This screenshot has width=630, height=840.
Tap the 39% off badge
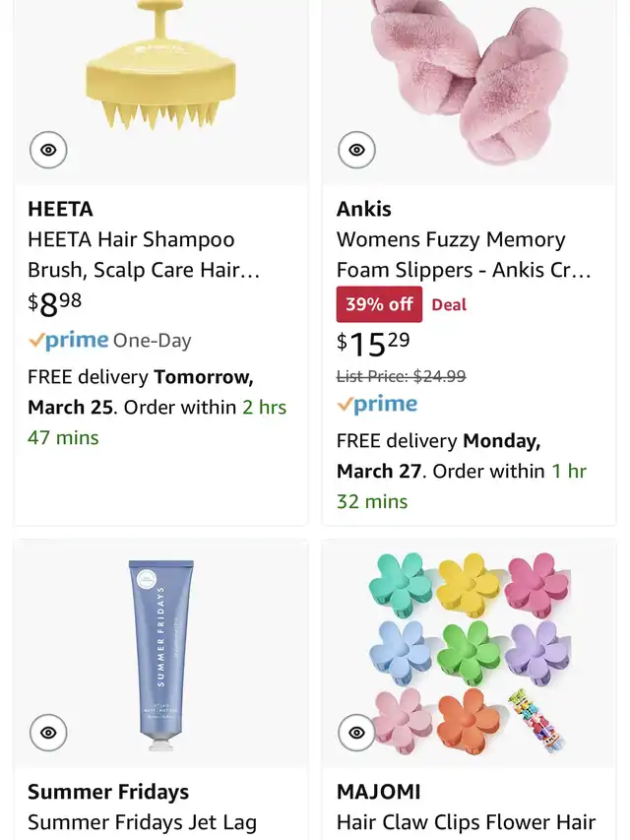[x=379, y=304]
